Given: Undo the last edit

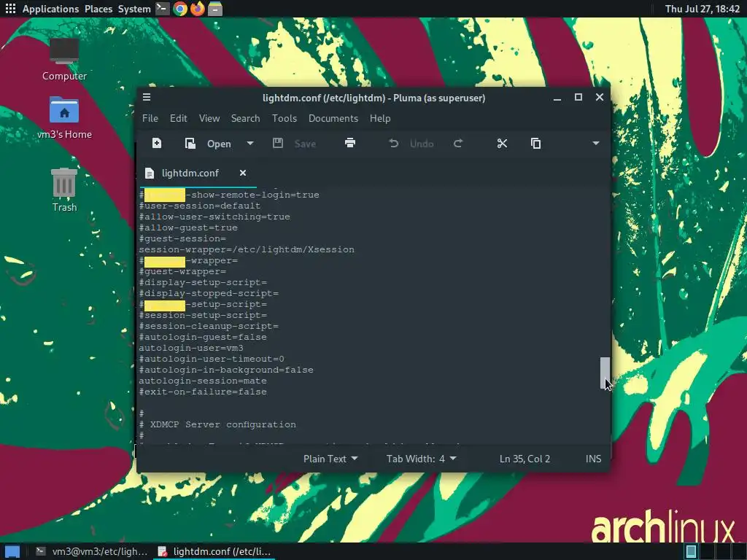Looking at the screenshot, I should coord(411,144).
